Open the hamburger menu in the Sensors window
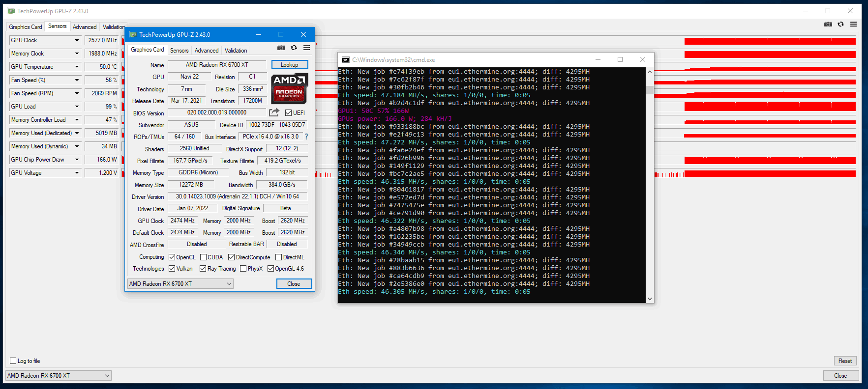This screenshot has width=868, height=389. pos(854,24)
